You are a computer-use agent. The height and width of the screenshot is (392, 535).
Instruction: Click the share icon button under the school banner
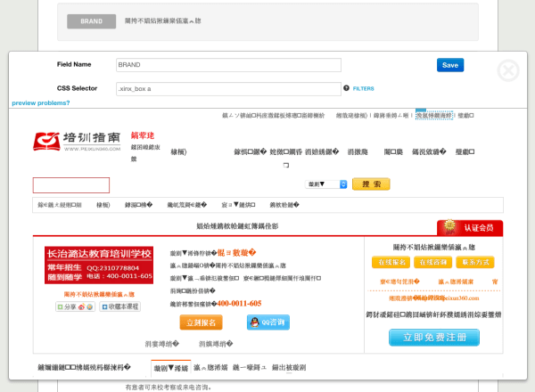pyautogui.click(x=75, y=306)
